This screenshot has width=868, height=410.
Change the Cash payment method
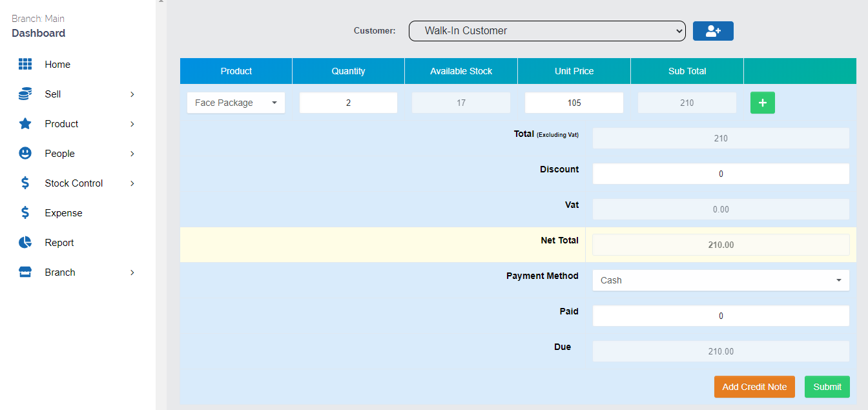click(721, 280)
